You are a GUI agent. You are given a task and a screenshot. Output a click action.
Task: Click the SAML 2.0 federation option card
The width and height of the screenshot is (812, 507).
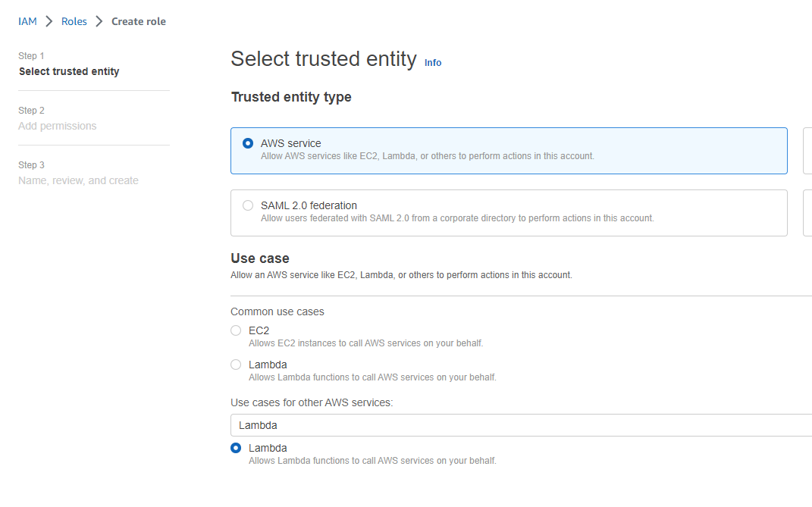tap(509, 213)
